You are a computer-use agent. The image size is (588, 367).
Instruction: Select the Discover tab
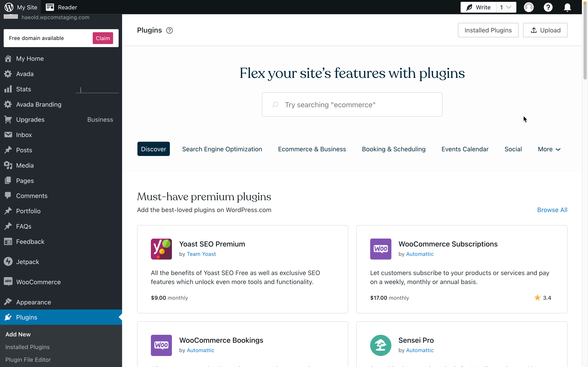pyautogui.click(x=154, y=149)
